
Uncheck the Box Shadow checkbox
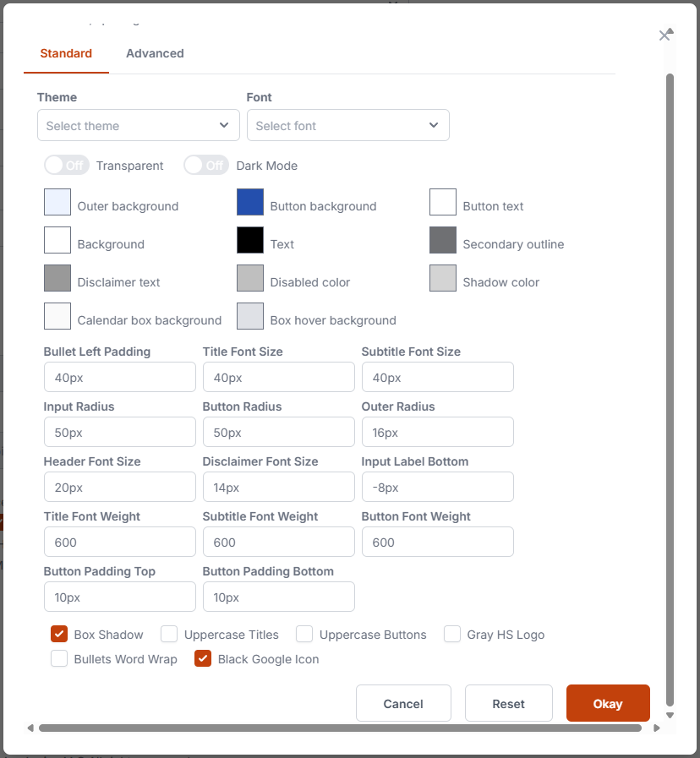click(x=59, y=634)
